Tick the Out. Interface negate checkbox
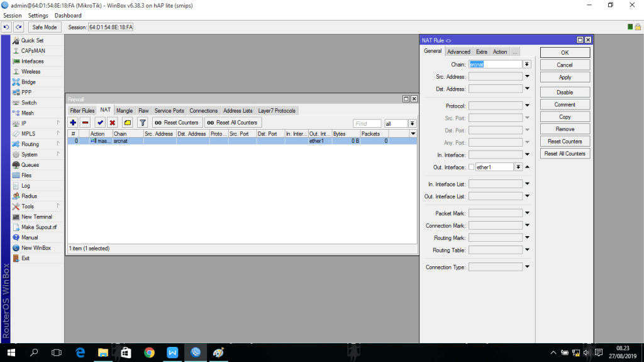This screenshot has height=362, width=644. (x=471, y=167)
